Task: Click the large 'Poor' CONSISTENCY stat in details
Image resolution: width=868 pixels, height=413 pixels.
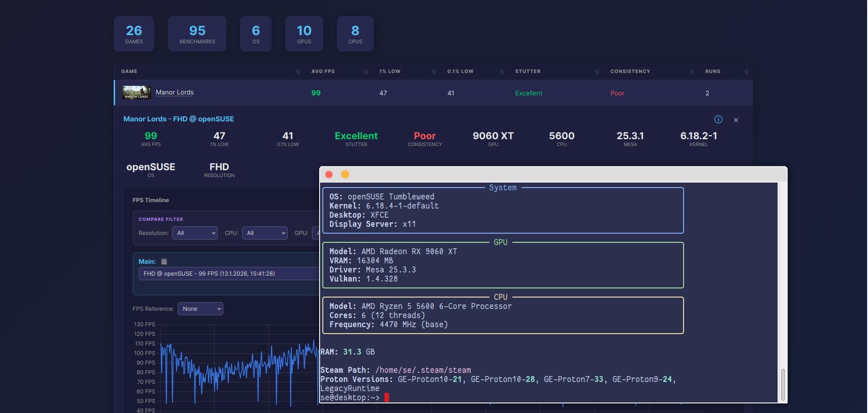Action: (425, 136)
